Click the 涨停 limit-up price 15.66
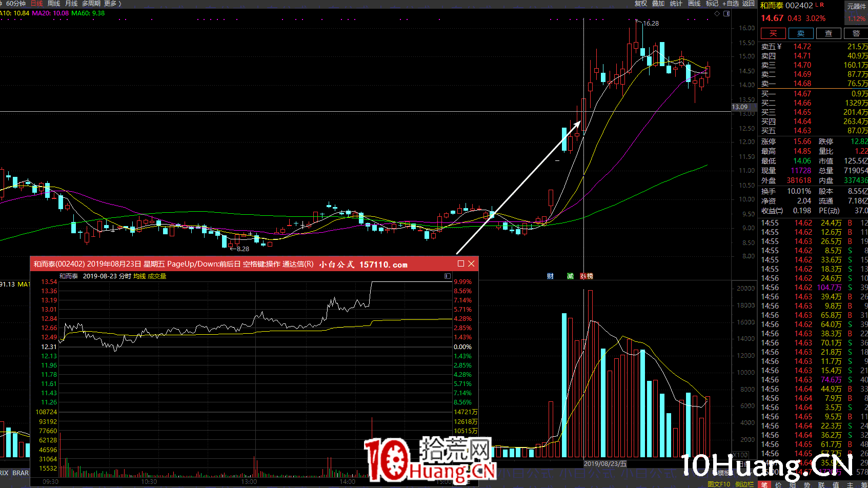The image size is (868, 488). pos(802,141)
